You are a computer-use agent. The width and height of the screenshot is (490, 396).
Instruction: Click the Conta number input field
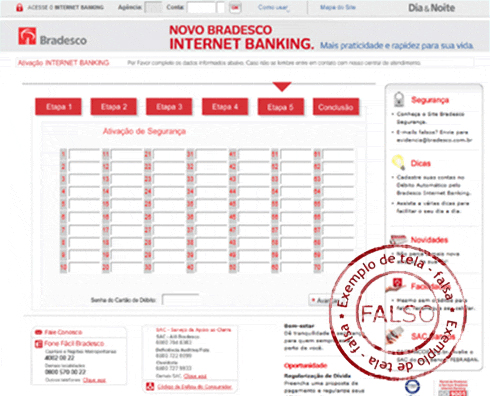(201, 8)
